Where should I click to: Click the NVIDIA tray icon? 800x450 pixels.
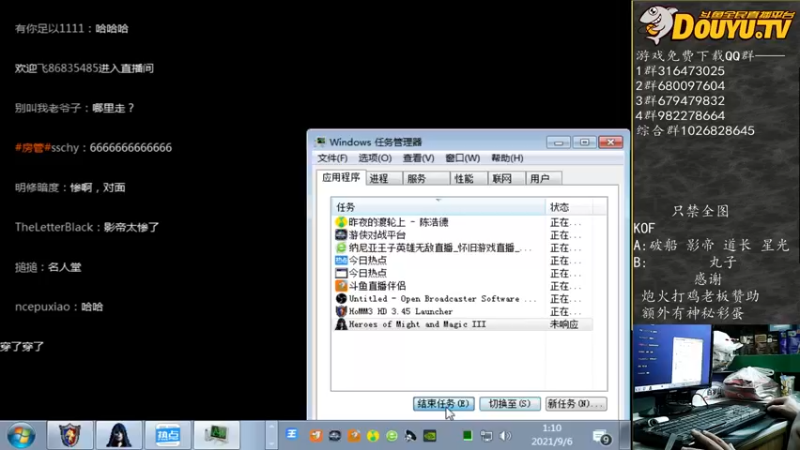pos(430,436)
